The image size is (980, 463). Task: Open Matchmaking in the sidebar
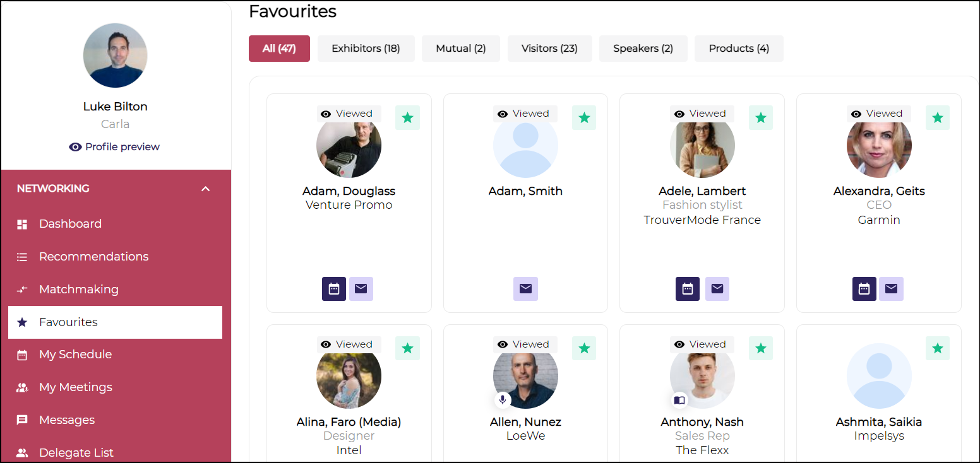(78, 290)
